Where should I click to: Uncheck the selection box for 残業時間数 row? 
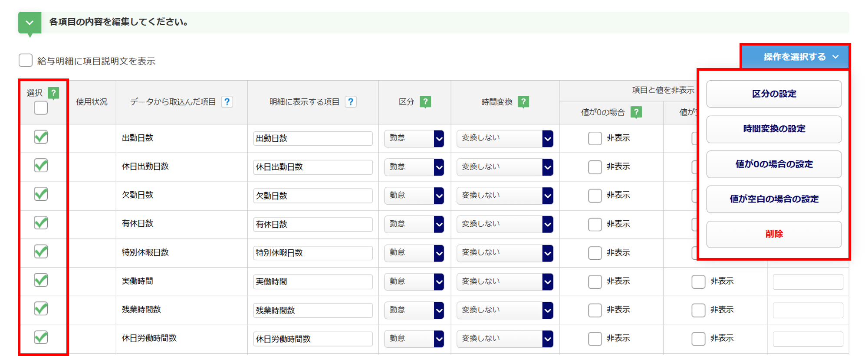pos(41,309)
